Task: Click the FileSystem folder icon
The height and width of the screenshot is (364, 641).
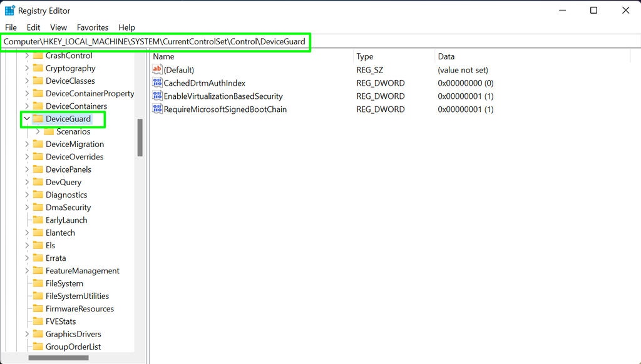Action: pos(39,283)
